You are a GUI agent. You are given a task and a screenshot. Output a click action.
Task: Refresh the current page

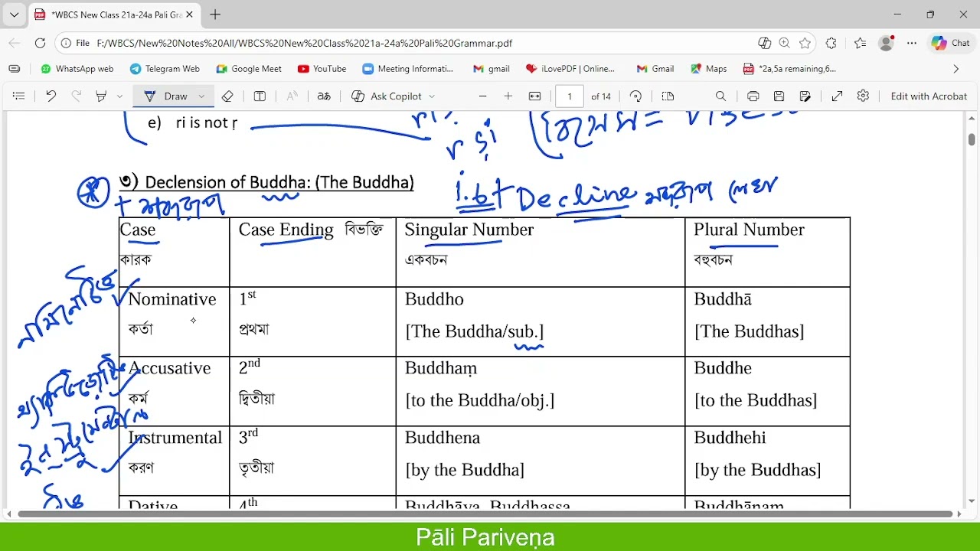tap(40, 44)
